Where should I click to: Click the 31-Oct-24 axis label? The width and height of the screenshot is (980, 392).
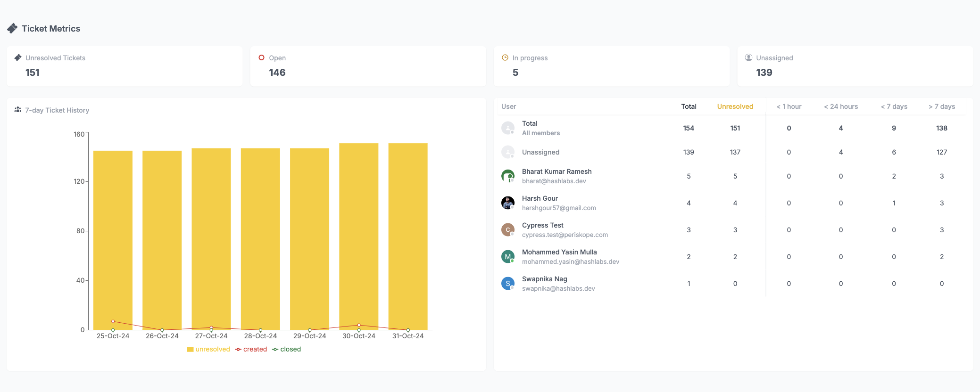click(x=408, y=336)
